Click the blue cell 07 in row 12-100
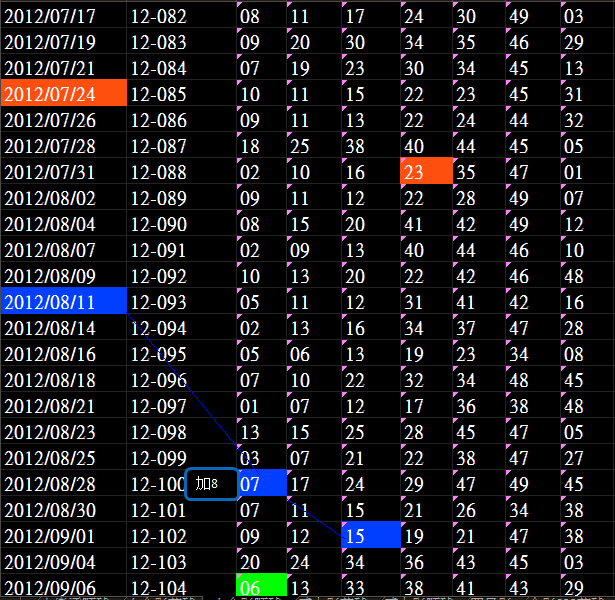 click(x=262, y=484)
